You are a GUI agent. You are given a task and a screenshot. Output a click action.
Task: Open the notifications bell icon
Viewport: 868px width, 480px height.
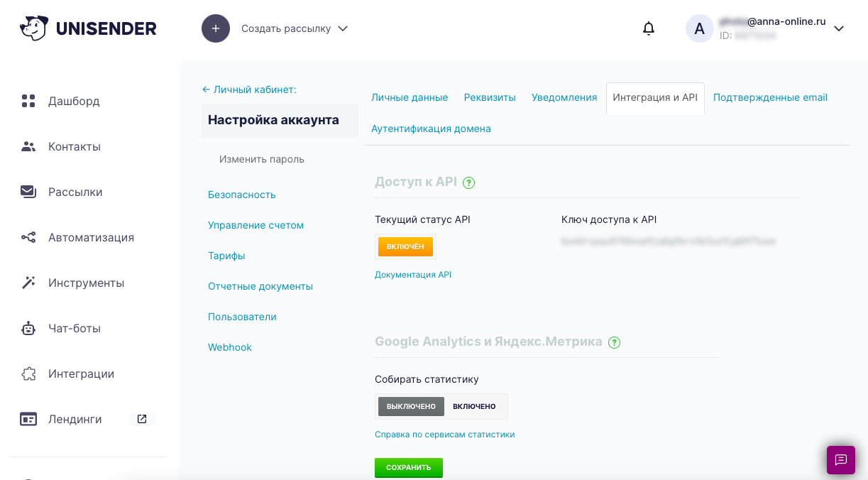[649, 28]
